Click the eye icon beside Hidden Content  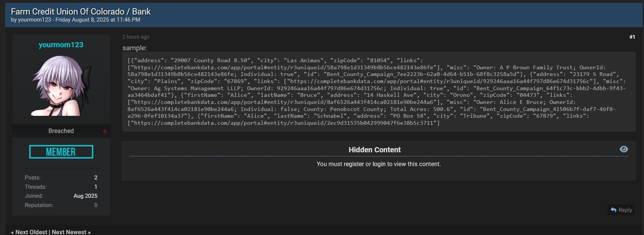point(624,149)
